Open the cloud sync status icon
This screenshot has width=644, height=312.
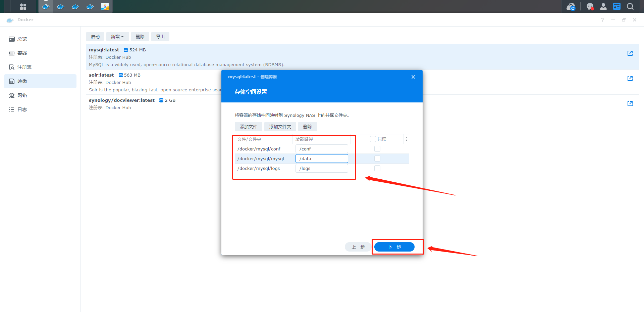pyautogui.click(x=571, y=6)
